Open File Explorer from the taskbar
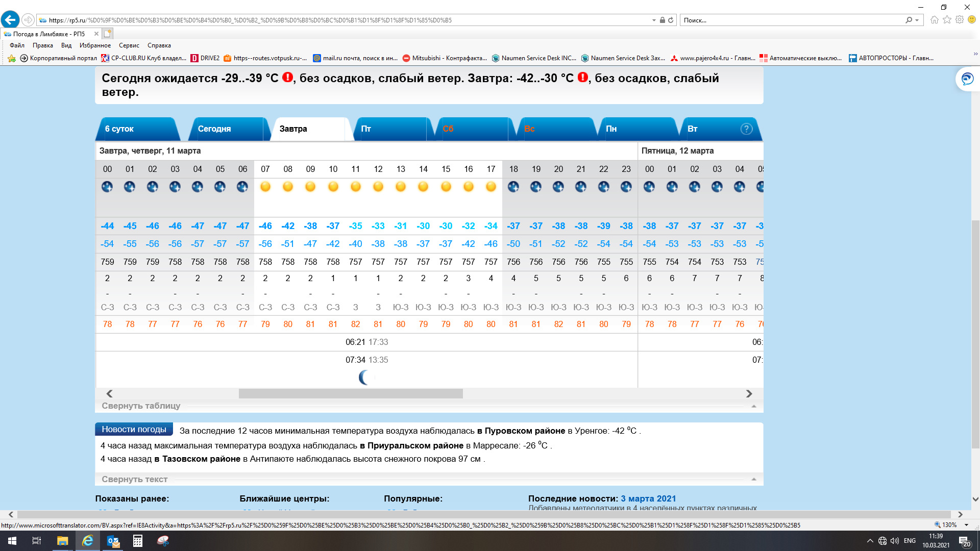980x551 pixels. 62,541
